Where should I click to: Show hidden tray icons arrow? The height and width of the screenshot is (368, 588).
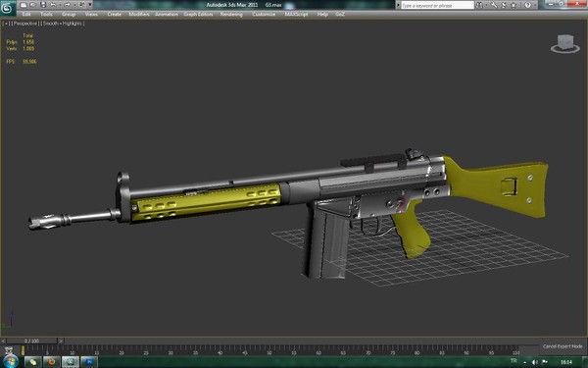tap(525, 362)
